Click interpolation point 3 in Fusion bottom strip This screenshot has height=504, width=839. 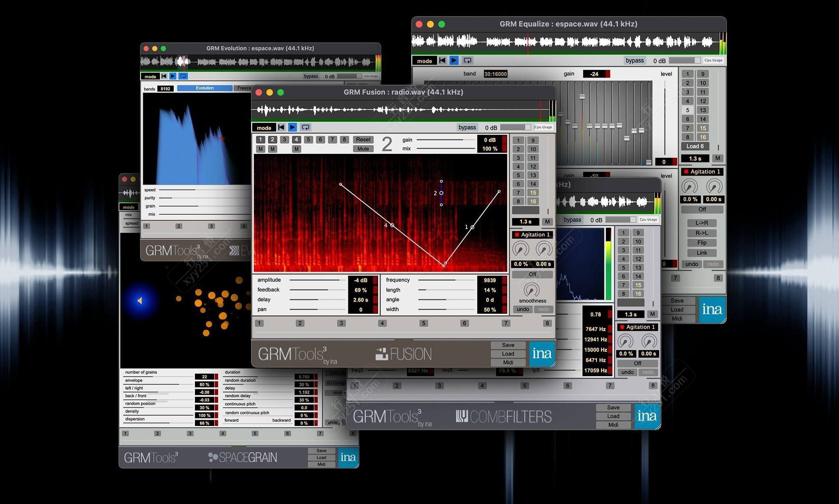pyautogui.click(x=341, y=323)
